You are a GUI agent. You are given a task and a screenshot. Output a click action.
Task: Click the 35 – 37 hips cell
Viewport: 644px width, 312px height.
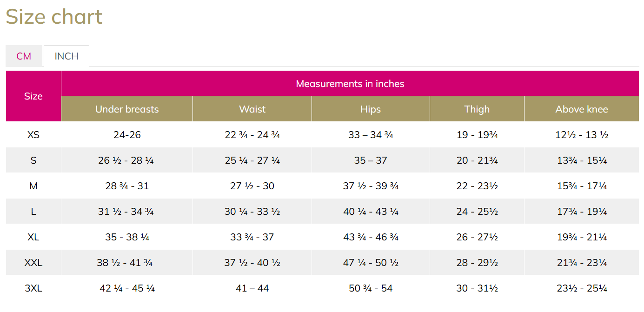[x=371, y=160]
